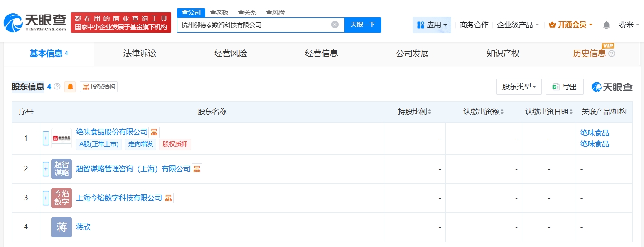Click the 序号 column header
The image size is (644, 247).
coord(26,112)
